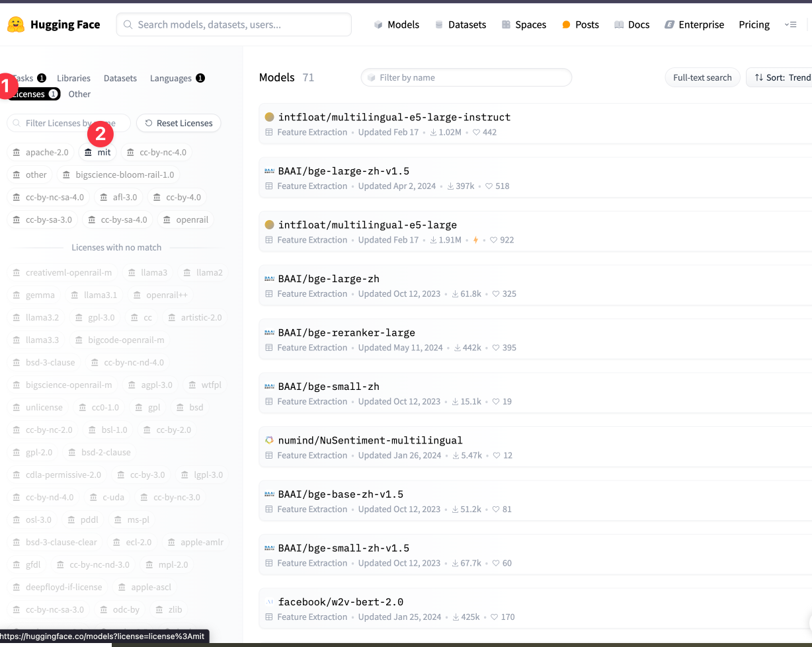The width and height of the screenshot is (812, 647).
Task: Click the gpl-3.0 unmatched license chip
Action: pos(95,317)
